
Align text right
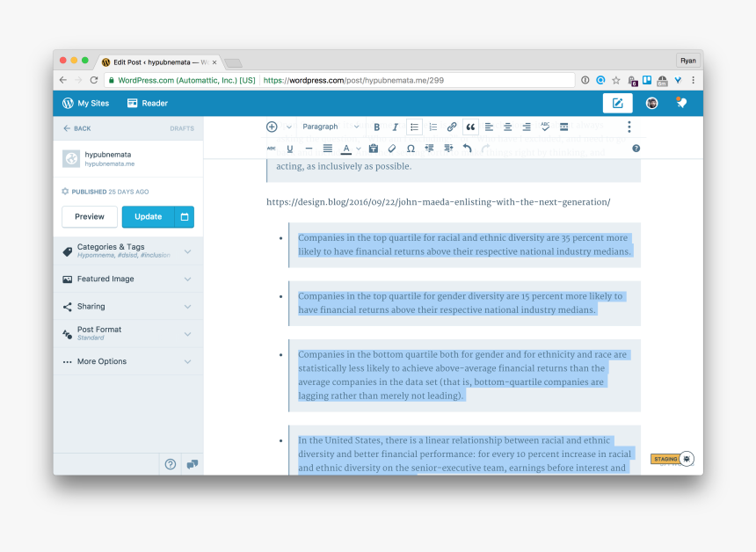tap(527, 127)
